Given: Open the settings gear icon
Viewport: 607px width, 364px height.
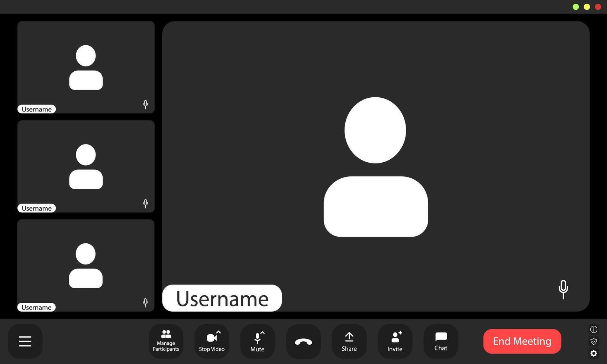Looking at the screenshot, I should (594, 353).
